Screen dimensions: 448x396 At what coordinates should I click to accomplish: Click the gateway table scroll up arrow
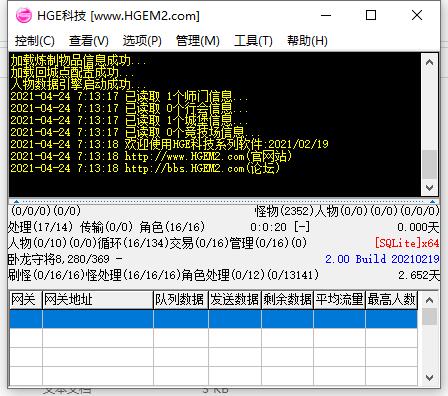(429, 300)
